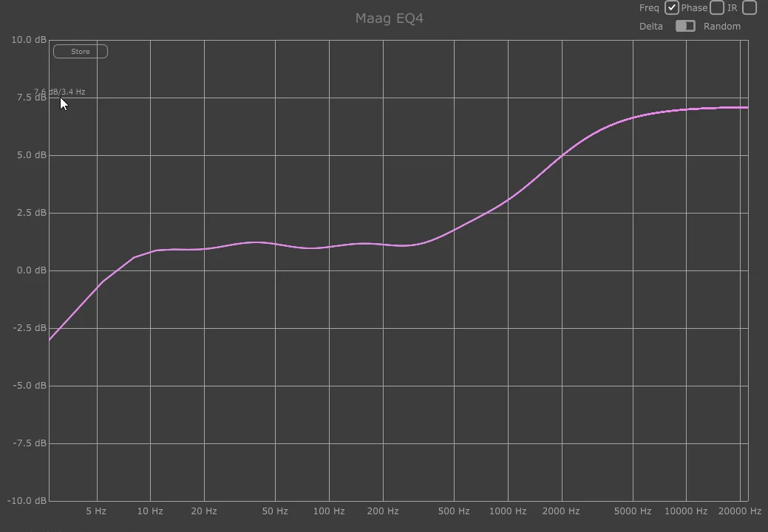Click the '100 Hz' axis label
The image size is (768, 532).
329,511
